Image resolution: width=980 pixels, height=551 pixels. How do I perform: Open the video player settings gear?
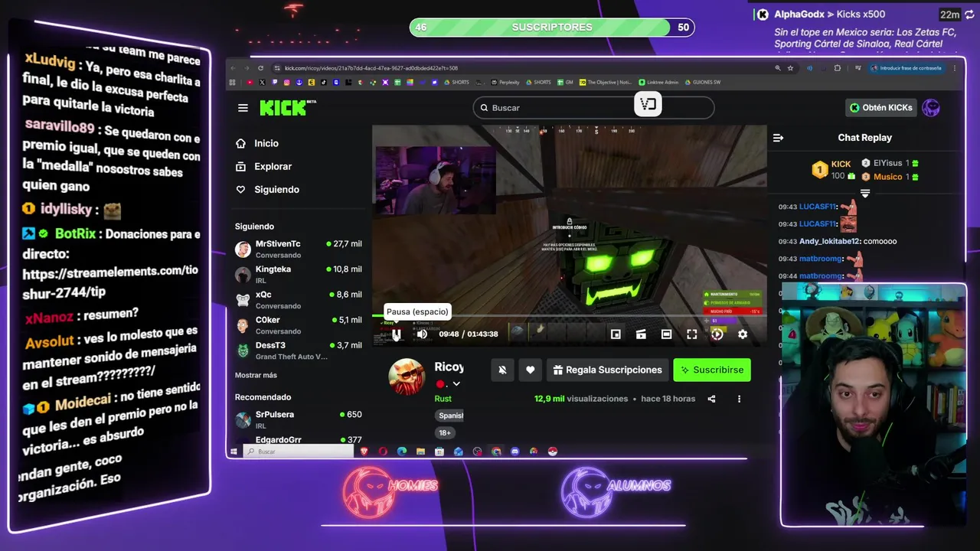pos(743,334)
